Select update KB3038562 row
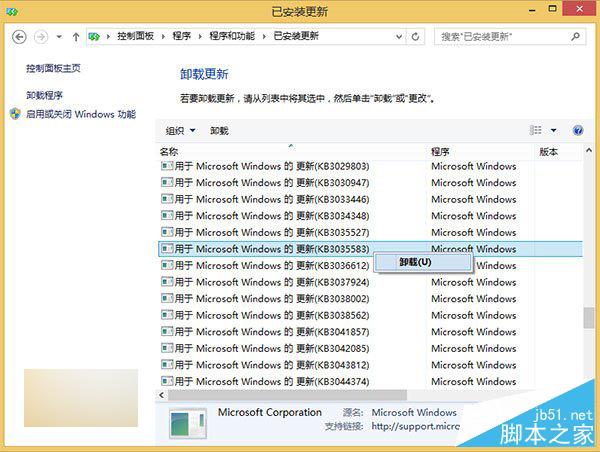 pos(370,315)
